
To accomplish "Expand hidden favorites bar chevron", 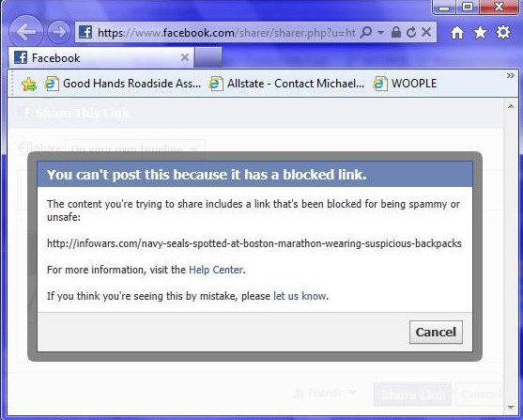I will pos(511,76).
